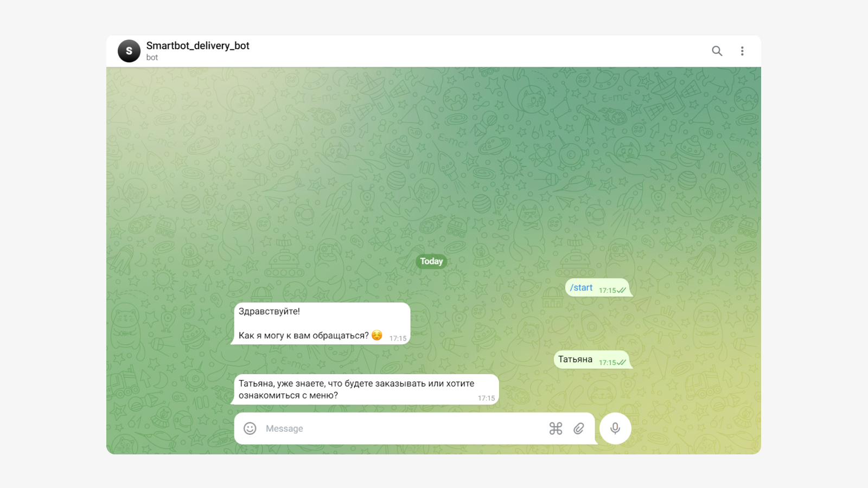Open the bot commands menu icon

click(556, 428)
